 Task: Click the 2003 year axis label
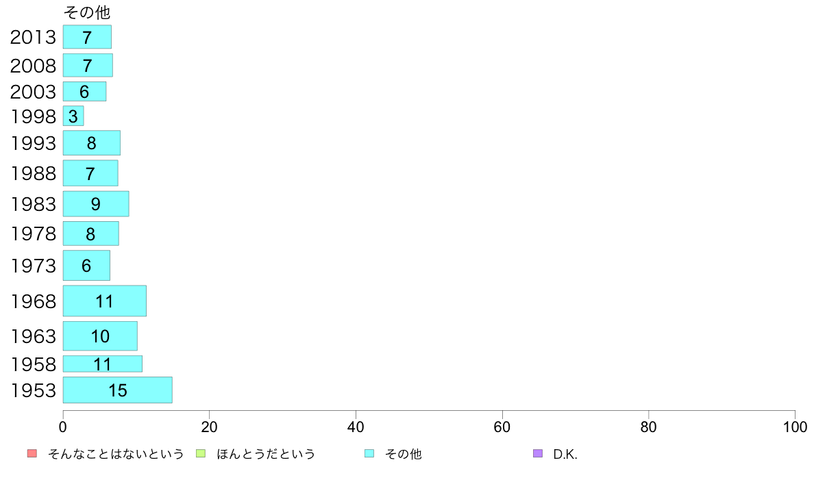[x=33, y=92]
